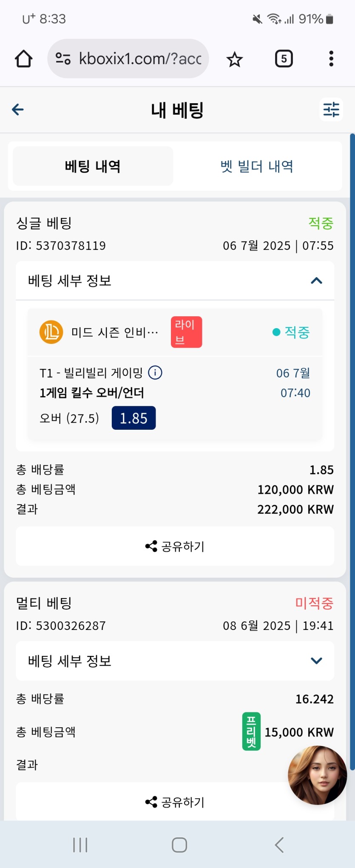Collapse 베팅 세부 정보 of the single bet

click(x=175, y=281)
